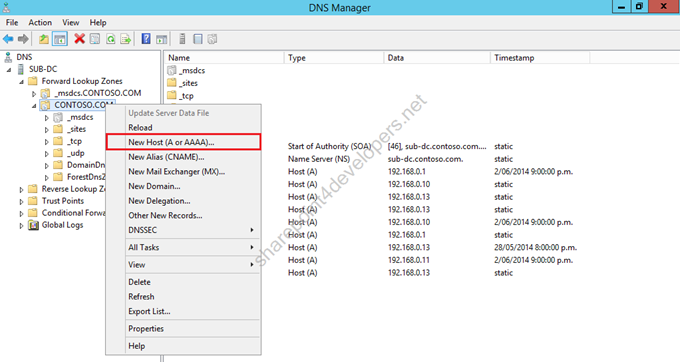The image size is (680, 362).
Task: Select the Start of Authority (SOA) record
Action: pos(329,147)
